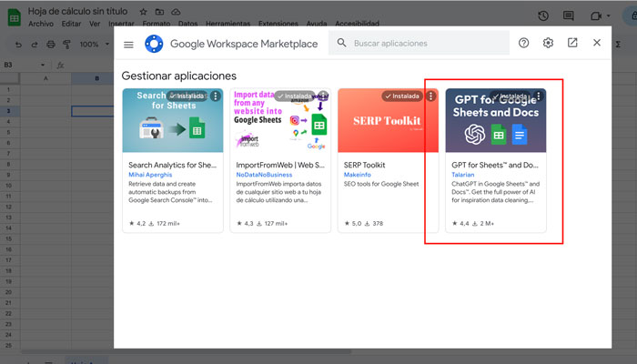Click the Sheets redo icon
This screenshot has height=364, width=637.
coord(35,45)
